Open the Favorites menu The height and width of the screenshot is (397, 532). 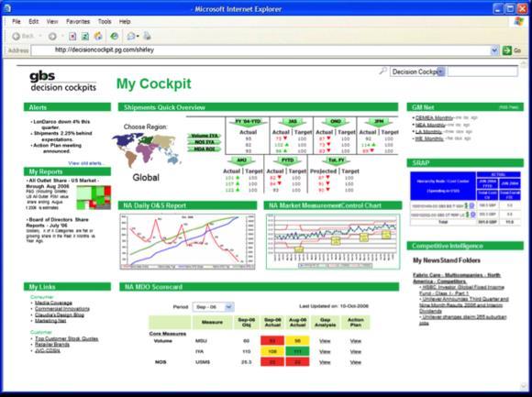coord(78,21)
